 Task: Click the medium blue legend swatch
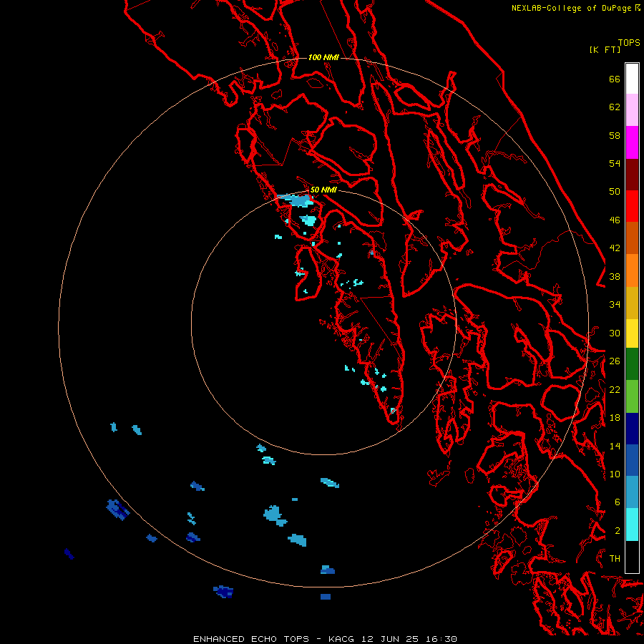(x=632, y=460)
